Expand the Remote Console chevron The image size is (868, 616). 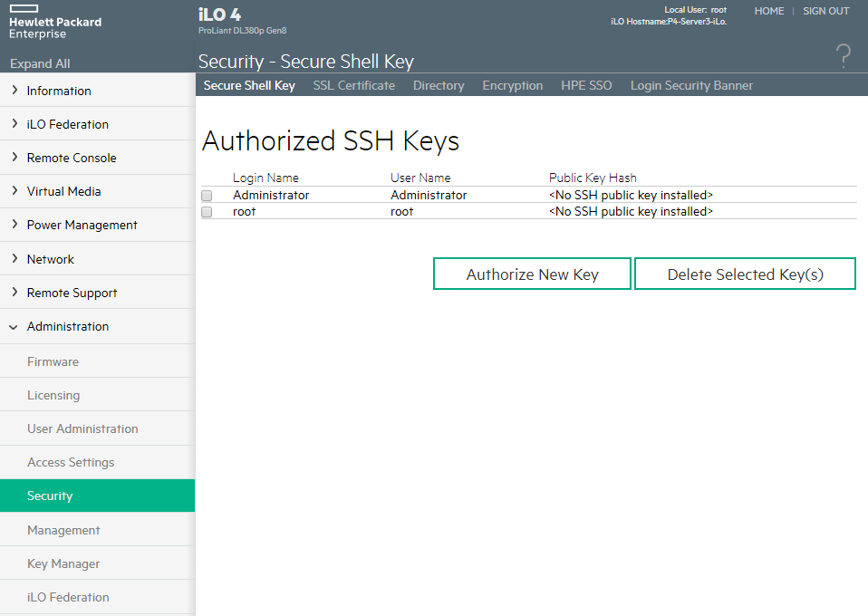coord(14,158)
